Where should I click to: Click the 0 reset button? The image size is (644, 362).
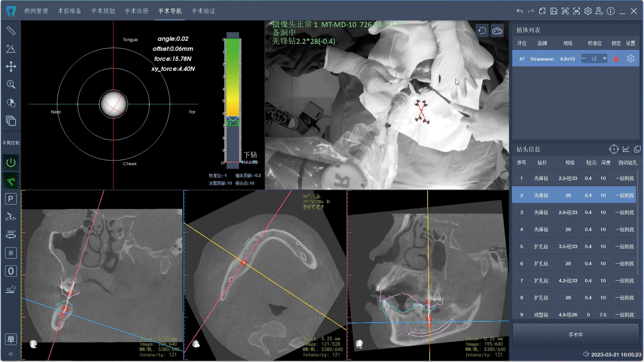point(11,271)
